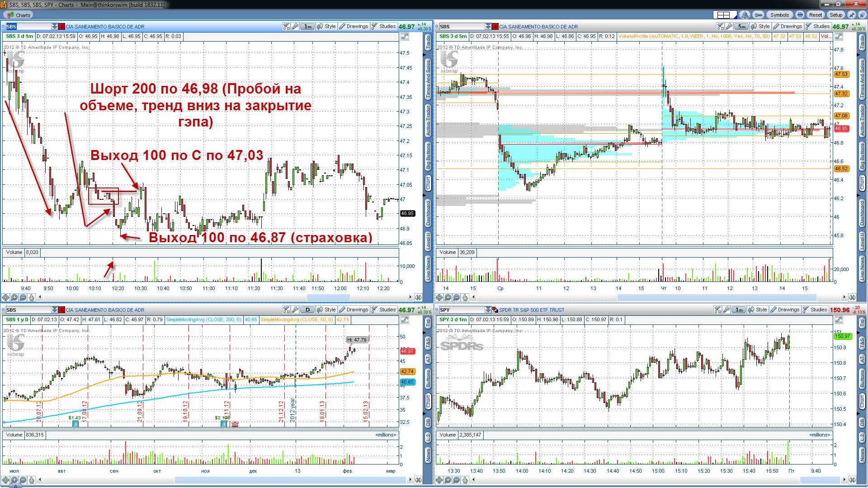868x488 pixels.
Task: Click the printer icon in top toolbar
Action: (800, 15)
